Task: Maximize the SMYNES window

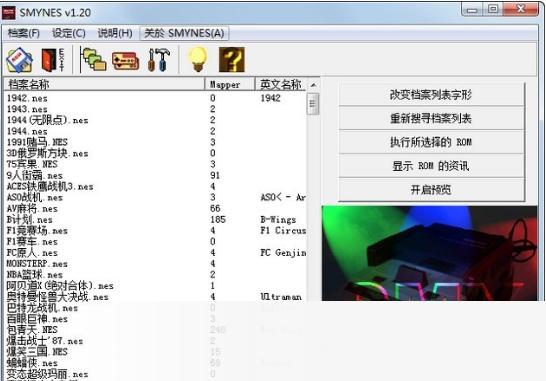Action: coord(493,9)
